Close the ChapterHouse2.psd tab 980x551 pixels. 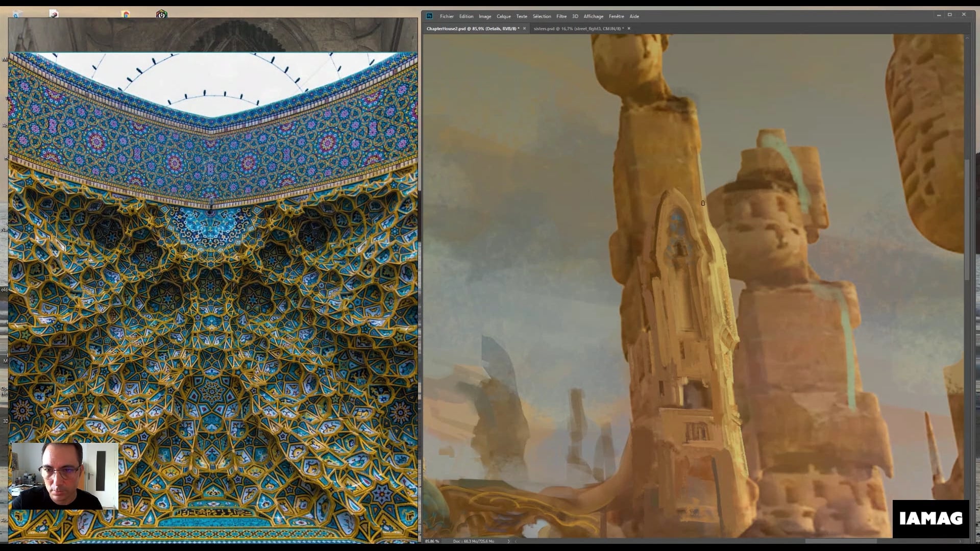[524, 29]
